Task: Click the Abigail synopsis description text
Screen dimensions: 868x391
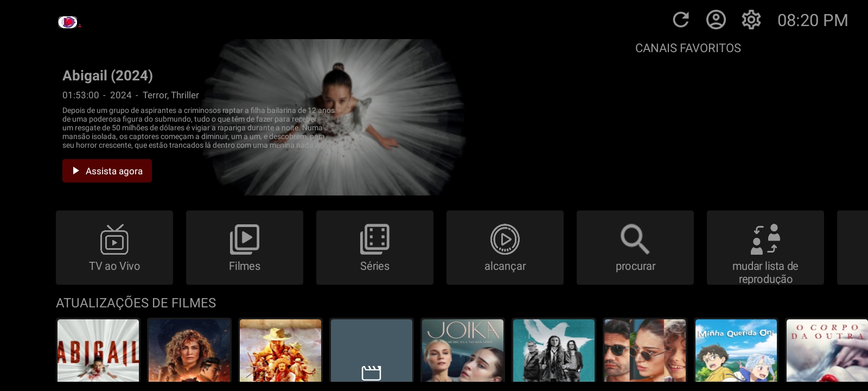Action: click(x=199, y=128)
